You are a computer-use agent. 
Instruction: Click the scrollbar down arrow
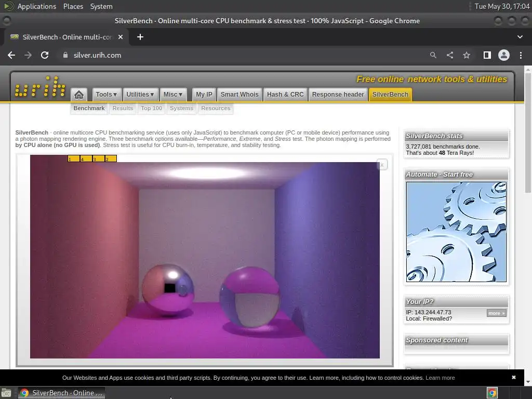(x=528, y=382)
